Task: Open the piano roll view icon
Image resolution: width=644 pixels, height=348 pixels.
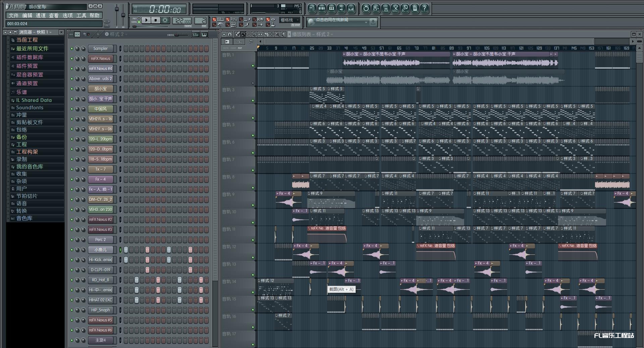Action: coord(331,8)
